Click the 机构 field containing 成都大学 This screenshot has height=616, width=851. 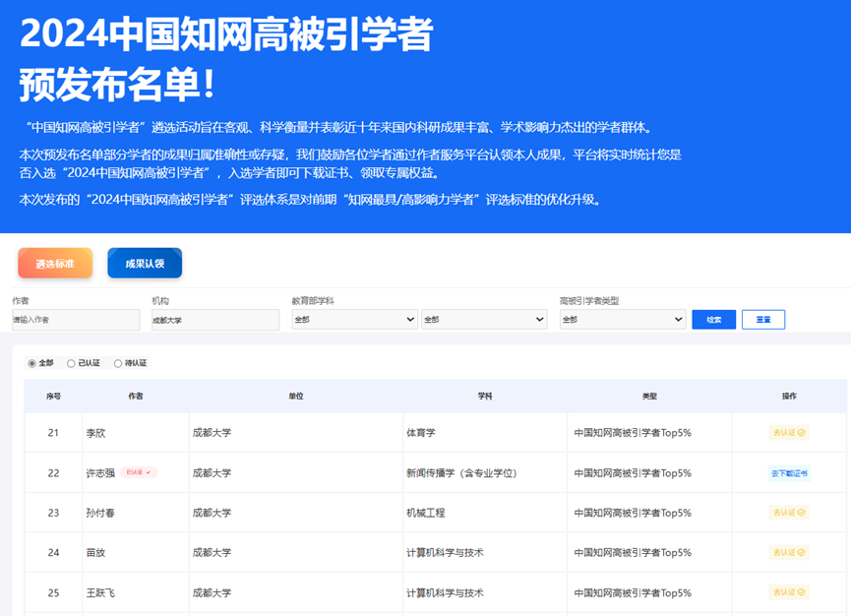tap(214, 320)
